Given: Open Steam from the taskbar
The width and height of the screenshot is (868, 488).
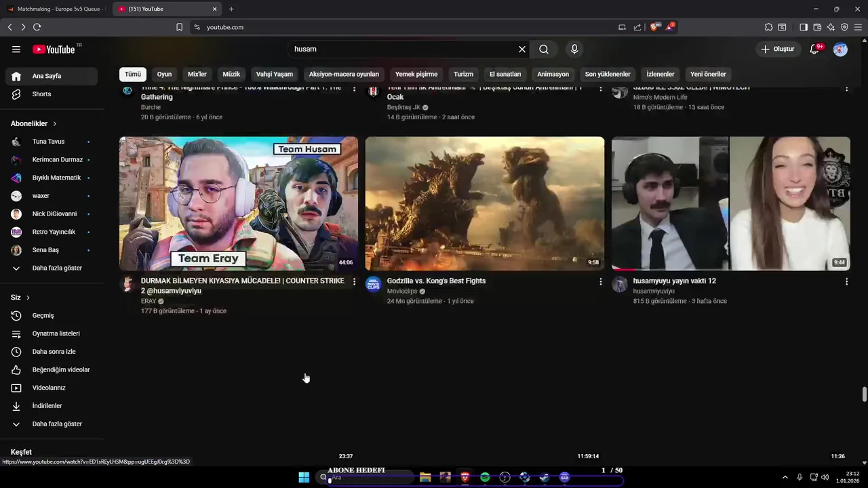Looking at the screenshot, I should click(545, 477).
